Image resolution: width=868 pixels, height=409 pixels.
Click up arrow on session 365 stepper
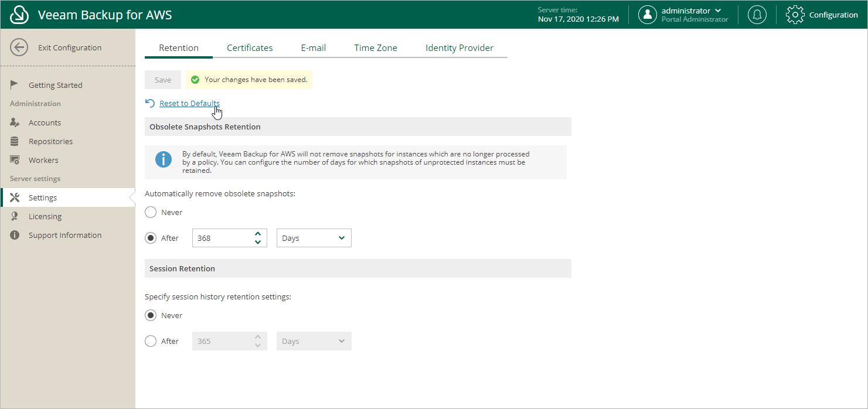click(258, 337)
